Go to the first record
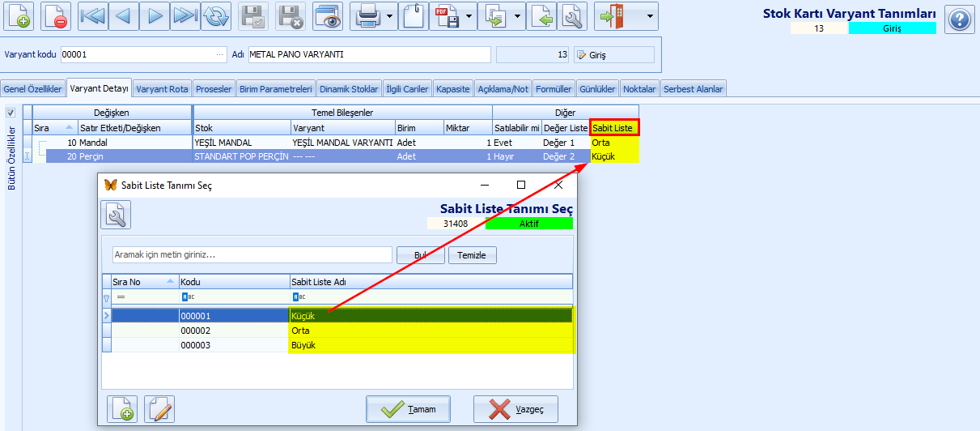The image size is (980, 431). (x=93, y=16)
